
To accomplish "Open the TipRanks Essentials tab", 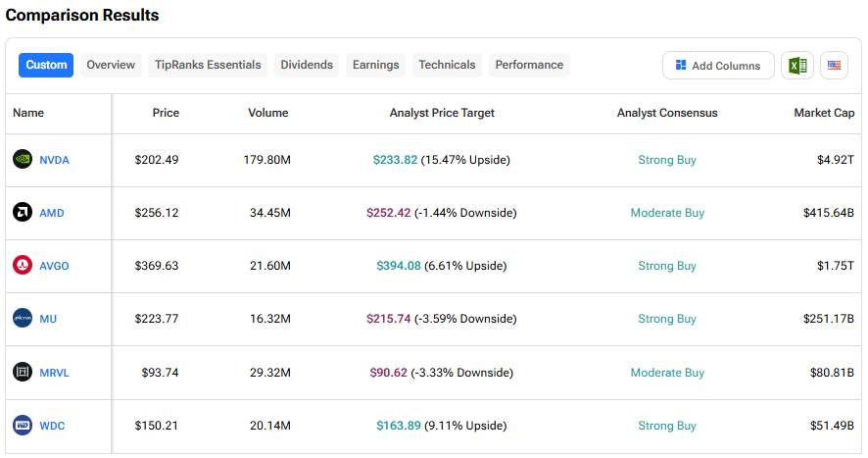I will [x=208, y=65].
